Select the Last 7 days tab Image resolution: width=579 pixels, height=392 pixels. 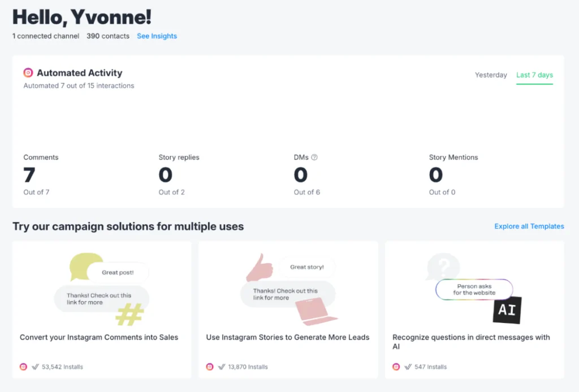pos(534,75)
